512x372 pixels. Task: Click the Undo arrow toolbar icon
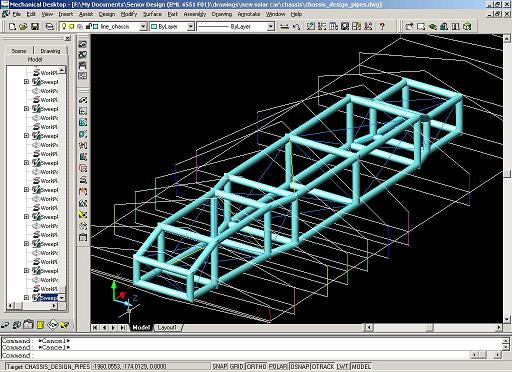tap(296, 26)
